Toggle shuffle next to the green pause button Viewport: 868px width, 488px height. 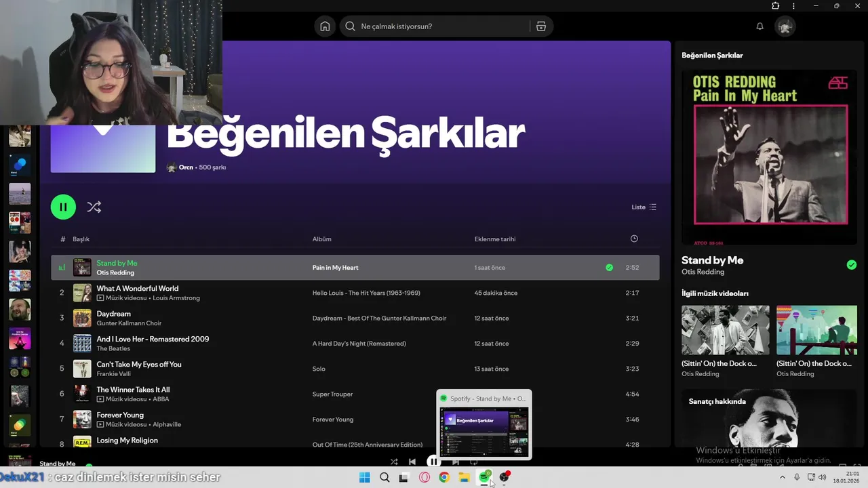click(94, 207)
